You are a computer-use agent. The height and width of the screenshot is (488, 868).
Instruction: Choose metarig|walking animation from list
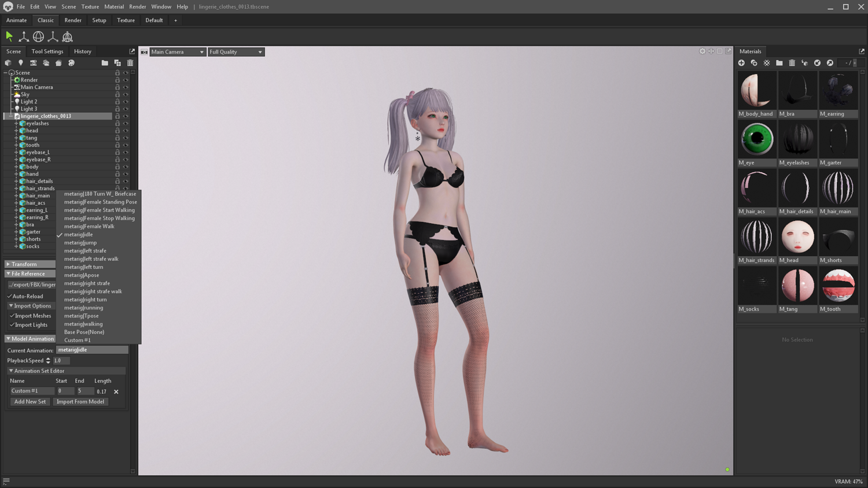coord(83,324)
